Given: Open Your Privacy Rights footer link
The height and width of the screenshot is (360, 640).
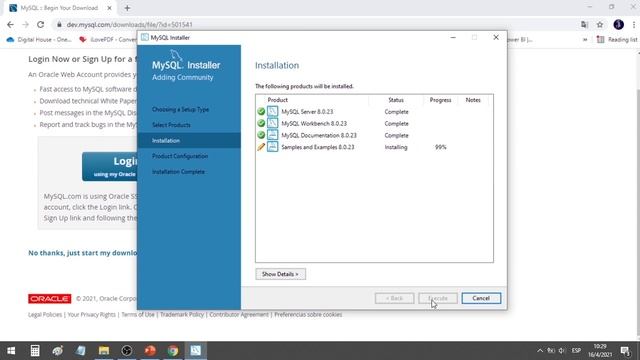Looking at the screenshot, I should 91,314.
